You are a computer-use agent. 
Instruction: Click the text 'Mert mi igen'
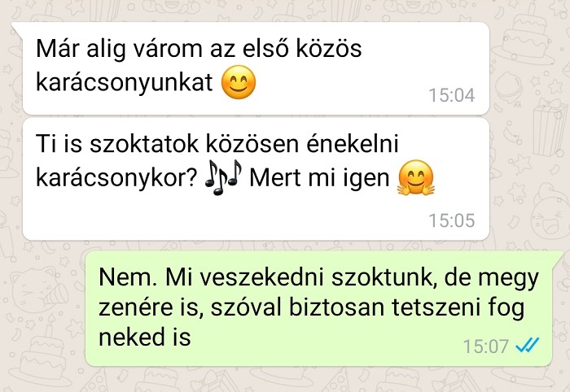[319, 178]
